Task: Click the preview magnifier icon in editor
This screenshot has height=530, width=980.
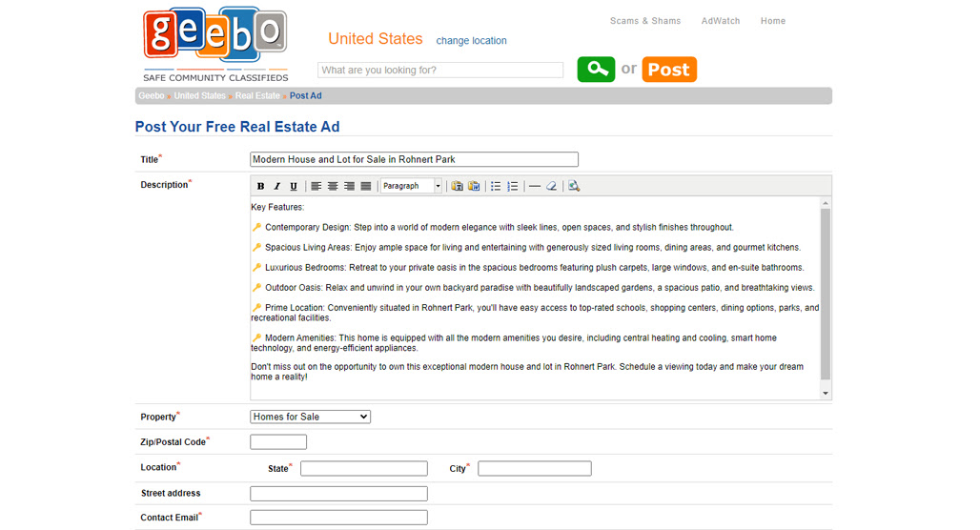Action: point(574,186)
